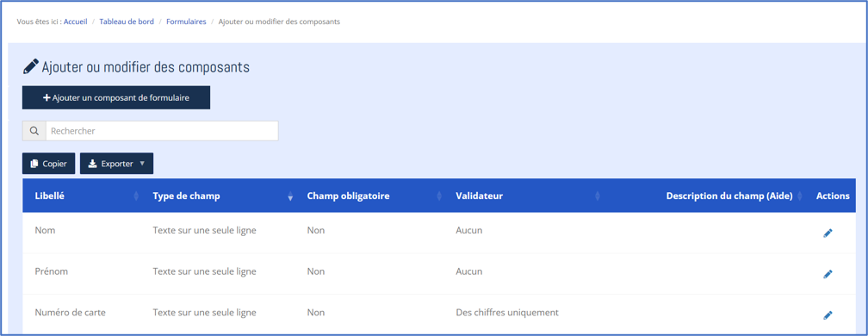Go to Accueil breadcrumb link
Image resolution: width=868 pixels, height=336 pixels.
coord(75,22)
